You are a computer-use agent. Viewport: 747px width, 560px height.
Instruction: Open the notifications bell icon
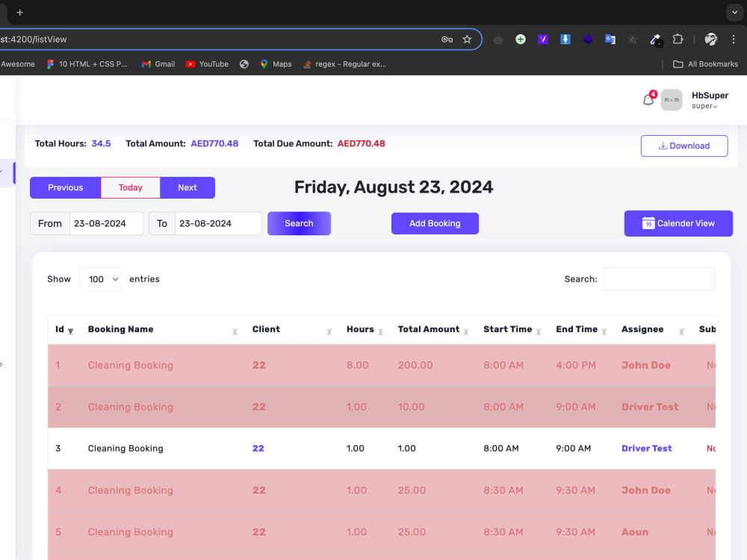coord(648,100)
